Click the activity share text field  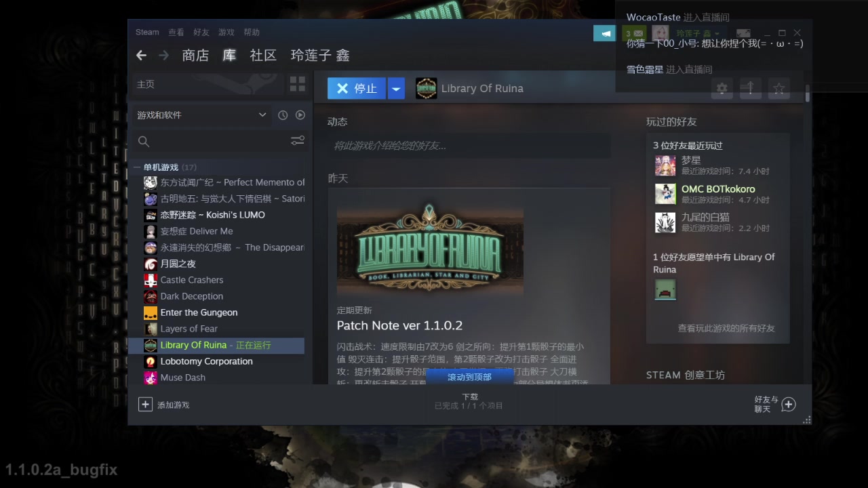click(469, 146)
